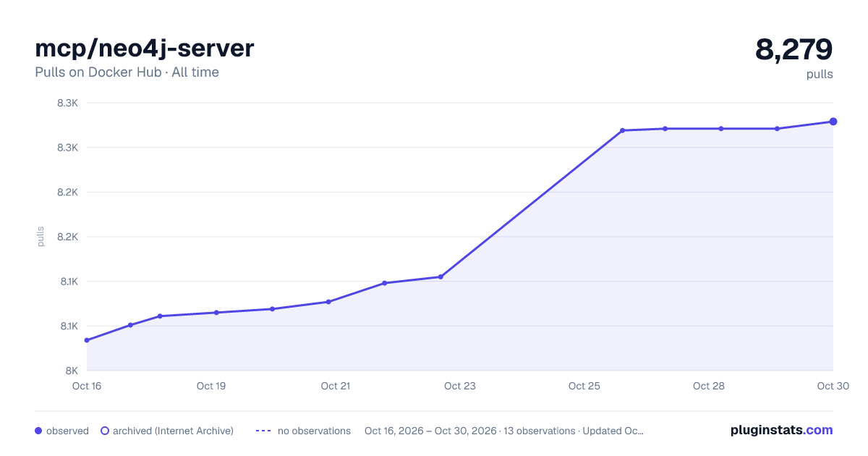The width and height of the screenshot is (868, 456).
Task: Click the Oct 25 x-axis label
Action: coord(584,386)
